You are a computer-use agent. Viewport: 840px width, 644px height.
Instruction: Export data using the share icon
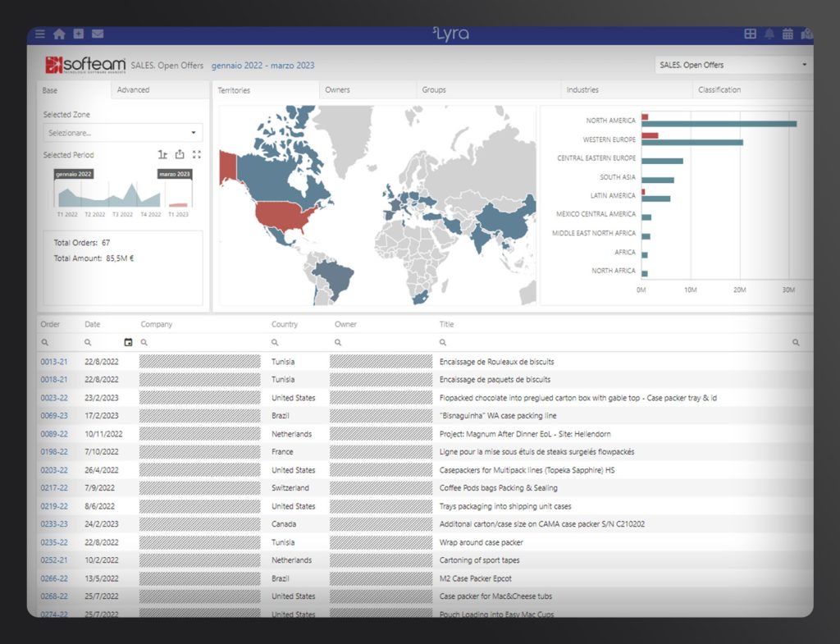(x=180, y=154)
